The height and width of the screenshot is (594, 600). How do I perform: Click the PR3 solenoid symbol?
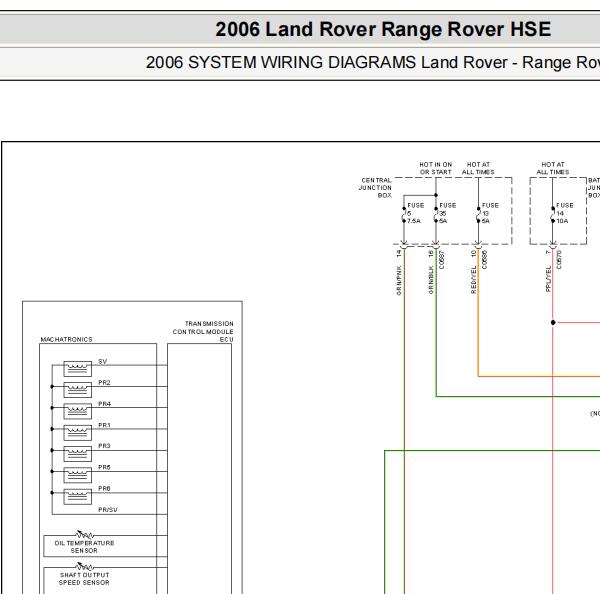[77, 454]
